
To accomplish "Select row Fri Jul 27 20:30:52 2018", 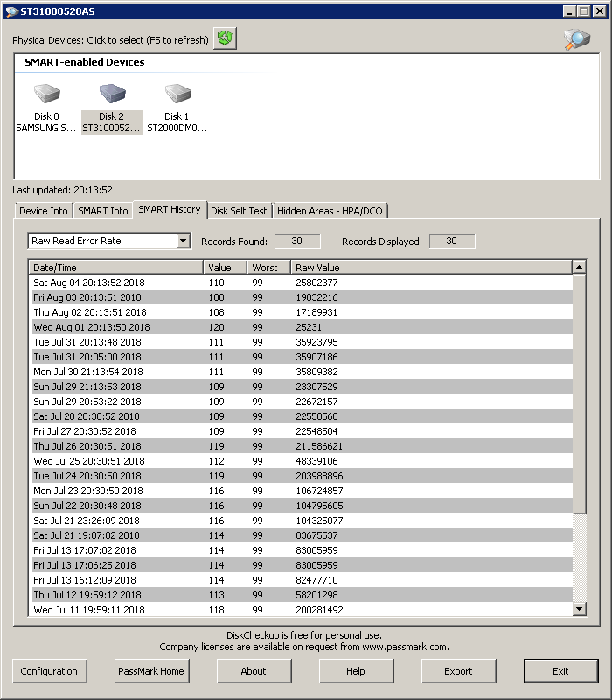I will pos(301,431).
